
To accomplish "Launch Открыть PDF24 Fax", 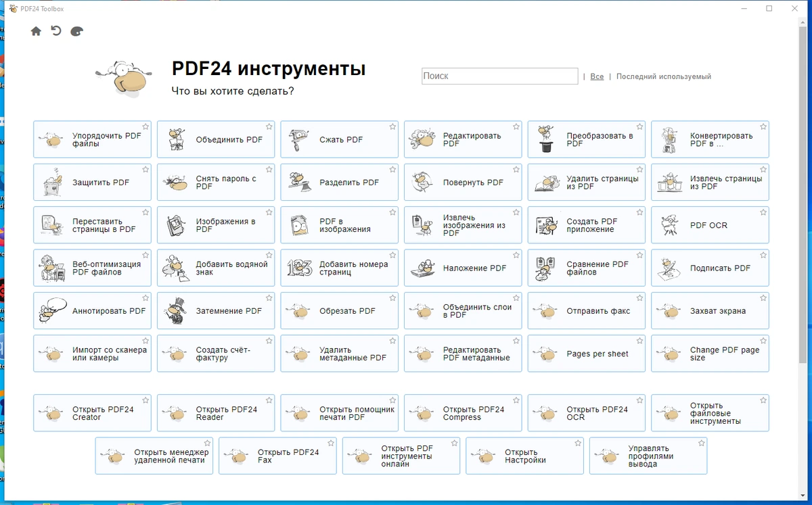I will (277, 456).
